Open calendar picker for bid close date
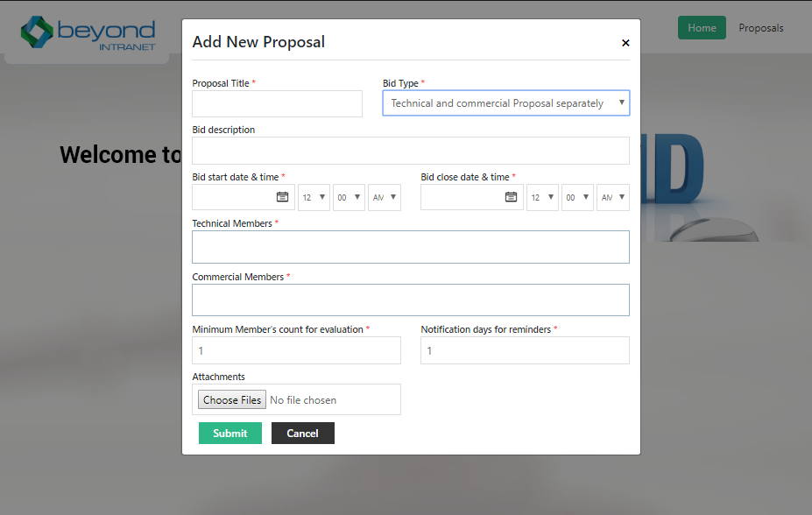This screenshot has height=515, width=812. click(x=511, y=197)
